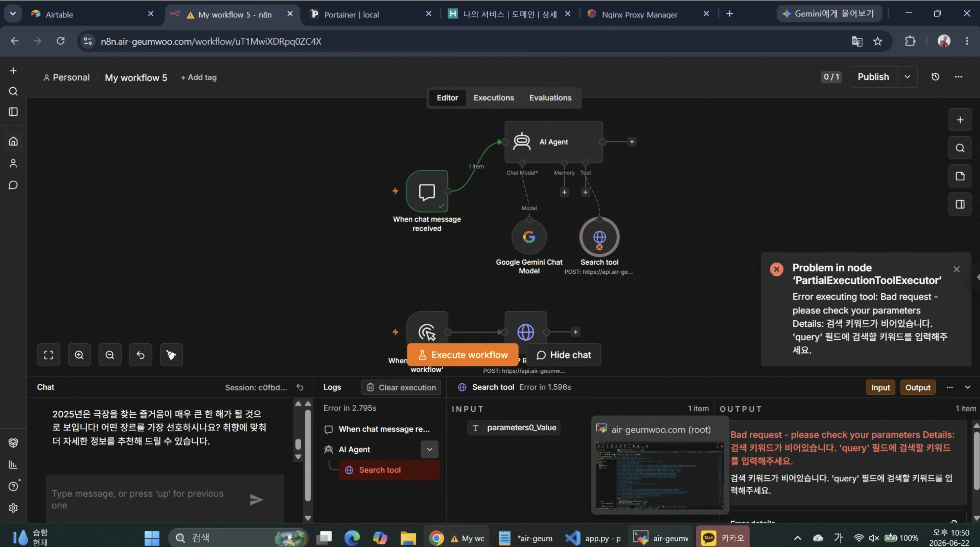
Task: Click the cube templates icon in sidebar
Action: [13, 443]
